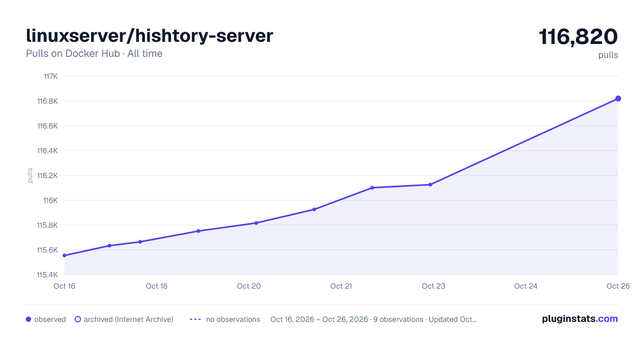Click the rotated 'pulls' y-axis title
The width and height of the screenshot is (644, 338).
(30, 175)
